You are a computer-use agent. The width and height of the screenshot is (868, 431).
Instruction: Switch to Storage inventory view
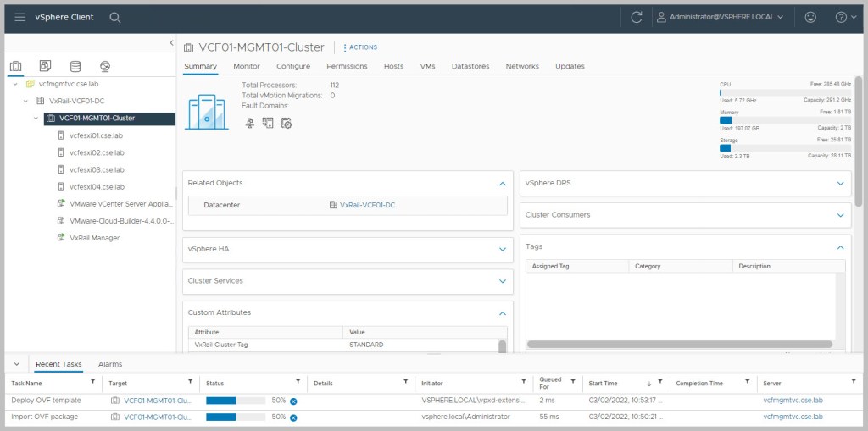(75, 66)
